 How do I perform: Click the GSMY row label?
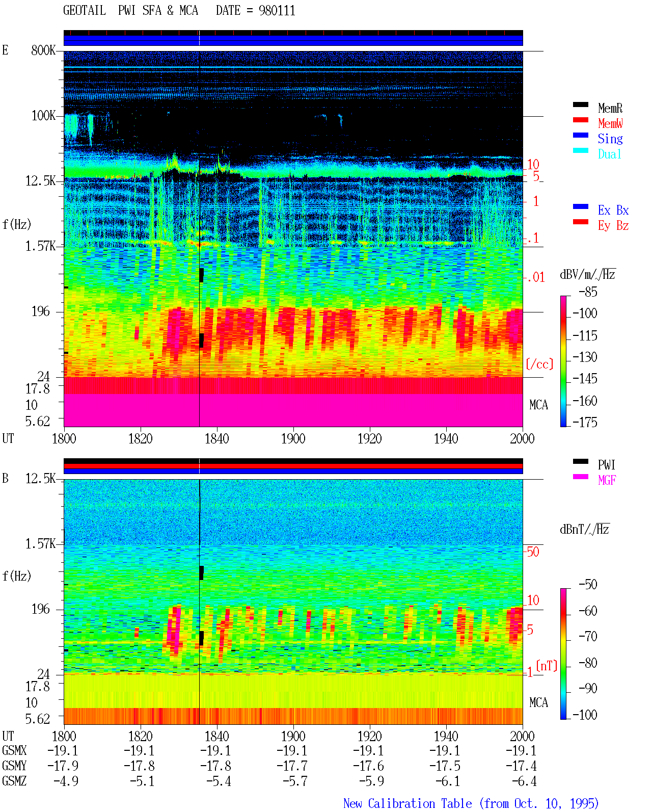pyautogui.click(x=14, y=766)
